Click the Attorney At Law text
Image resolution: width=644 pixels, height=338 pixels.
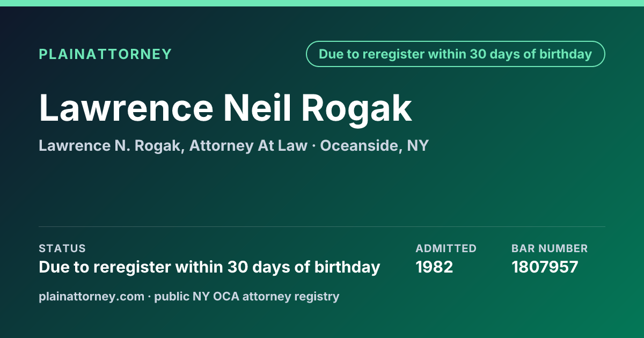pyautogui.click(x=248, y=145)
